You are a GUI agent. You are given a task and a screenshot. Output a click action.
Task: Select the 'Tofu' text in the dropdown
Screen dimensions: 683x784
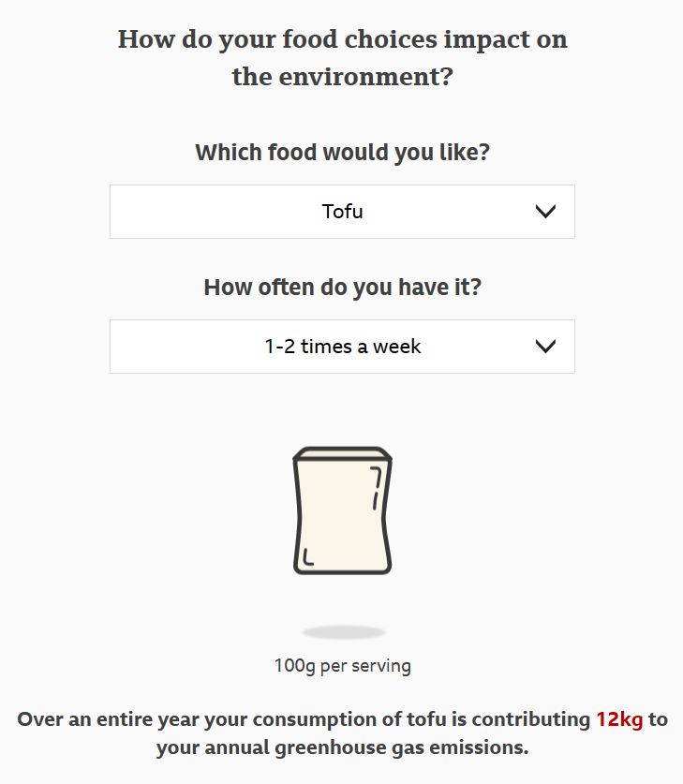coord(342,212)
